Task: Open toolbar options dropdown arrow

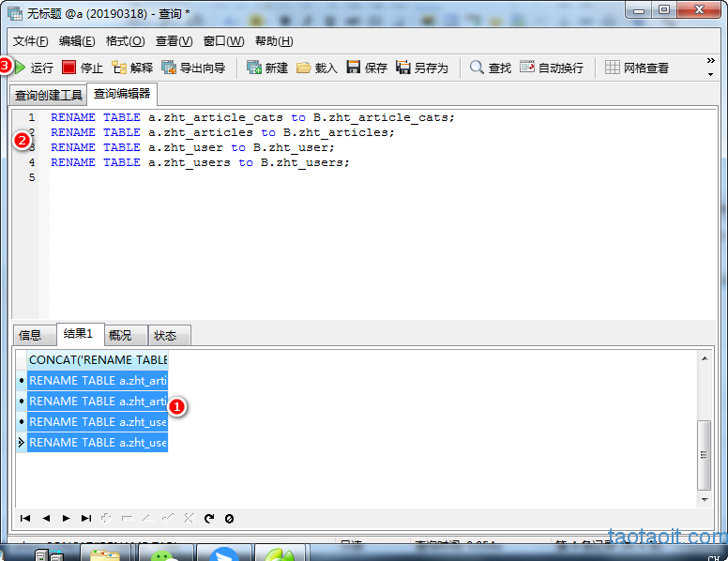Action: tap(710, 74)
